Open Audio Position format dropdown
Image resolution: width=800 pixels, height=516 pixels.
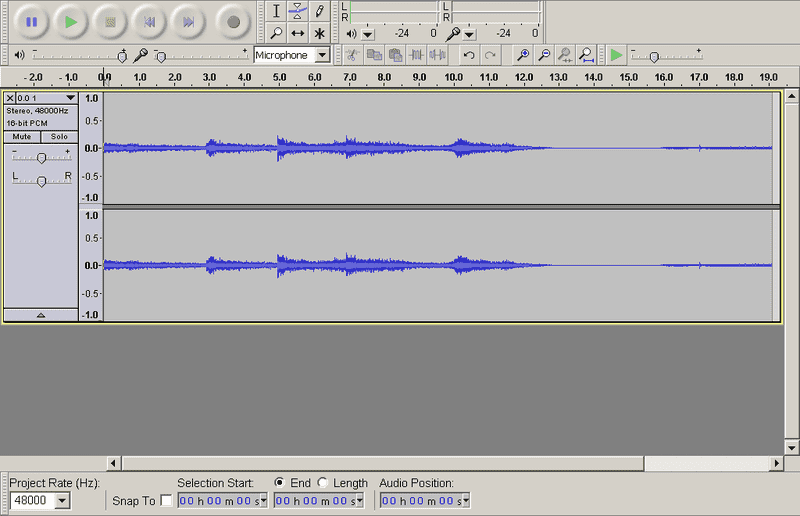tap(466, 501)
